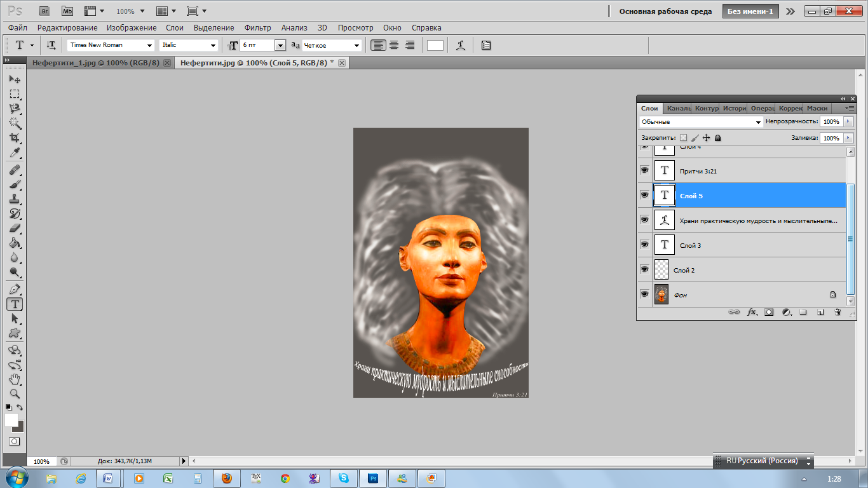Viewport: 868px width, 488px height.
Task: Open the Фильтр menu
Action: [x=257, y=28]
